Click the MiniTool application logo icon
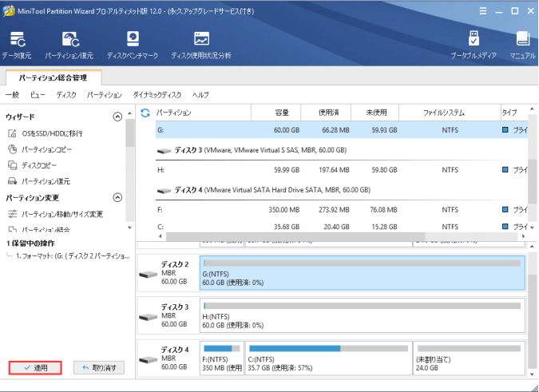The height and width of the screenshot is (392, 539). 9,10
